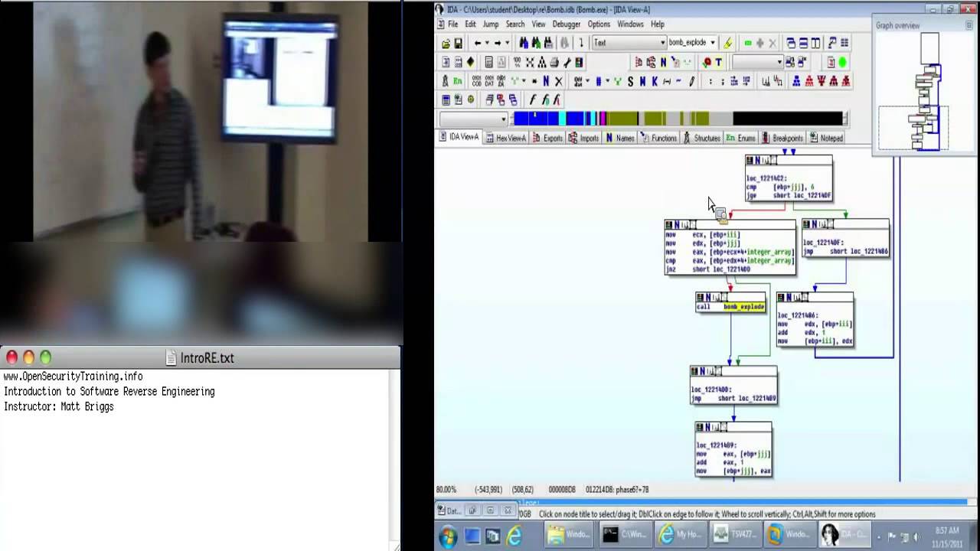Image resolution: width=980 pixels, height=551 pixels.
Task: Click the printer icon in second row
Action: [x=554, y=63]
